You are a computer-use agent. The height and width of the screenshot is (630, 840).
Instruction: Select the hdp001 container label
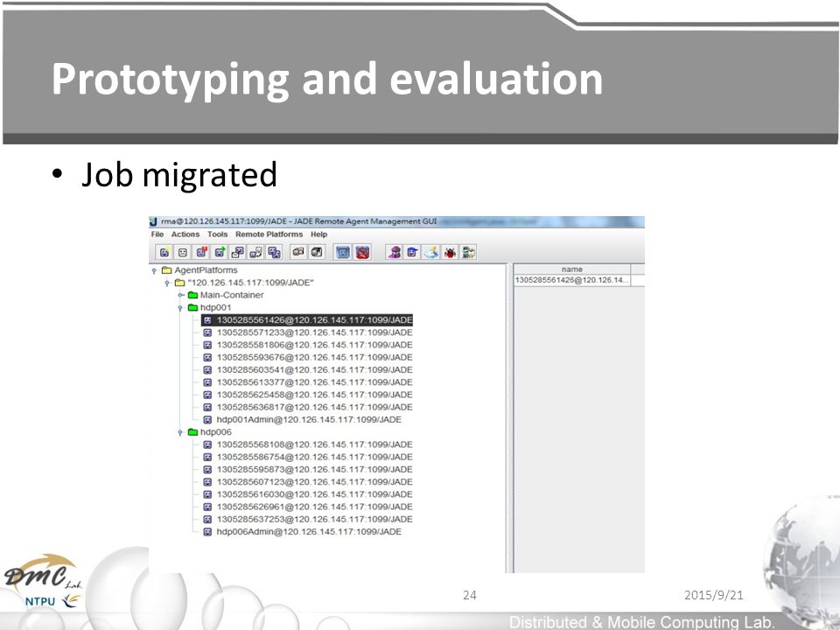[215, 307]
